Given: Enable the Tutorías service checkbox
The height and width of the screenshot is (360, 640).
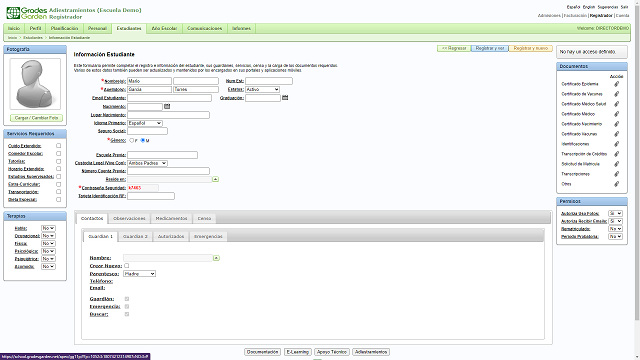Looking at the screenshot, I should tap(58, 161).
